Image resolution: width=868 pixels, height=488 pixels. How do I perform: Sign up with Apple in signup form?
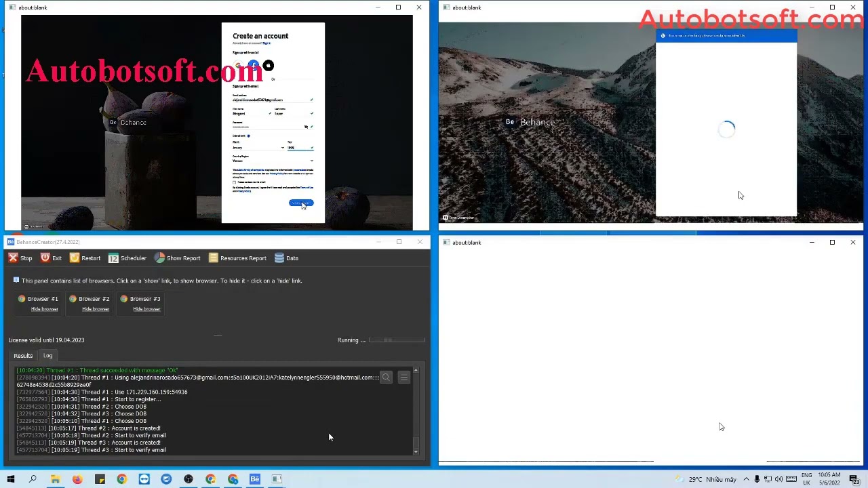click(269, 66)
